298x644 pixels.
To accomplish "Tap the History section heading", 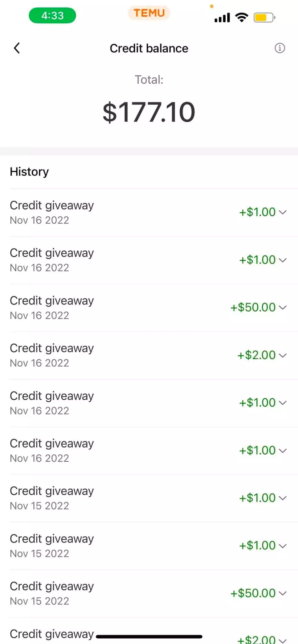I will pyautogui.click(x=29, y=172).
